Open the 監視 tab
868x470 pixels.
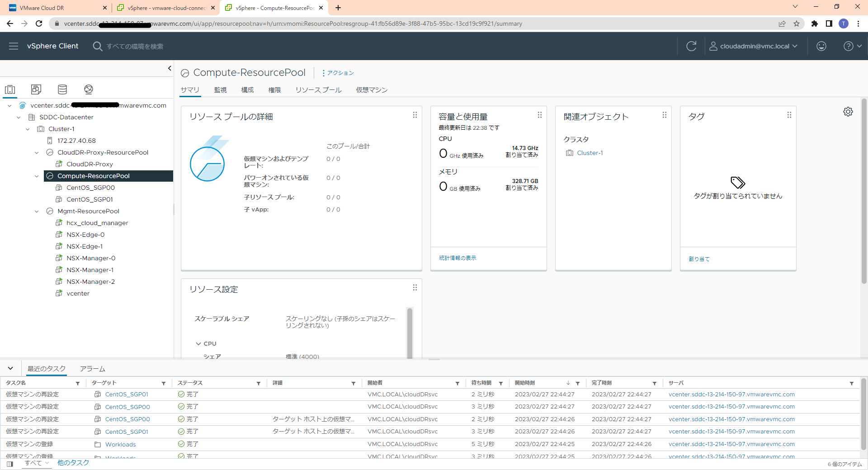click(220, 90)
